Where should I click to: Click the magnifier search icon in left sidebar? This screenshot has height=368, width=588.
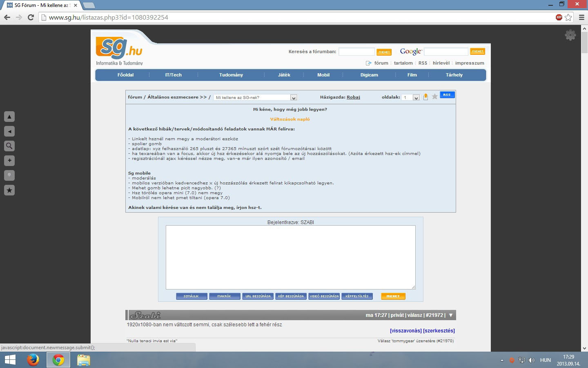[x=9, y=146]
